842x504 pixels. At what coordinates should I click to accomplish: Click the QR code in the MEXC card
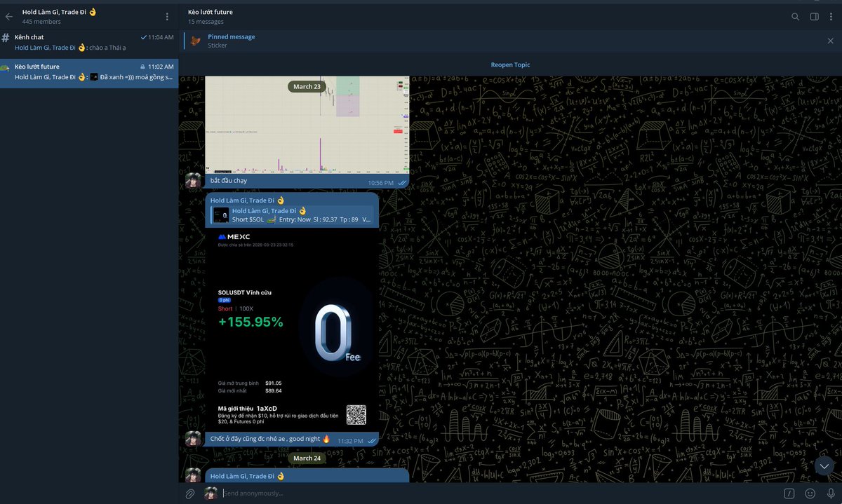pos(356,414)
